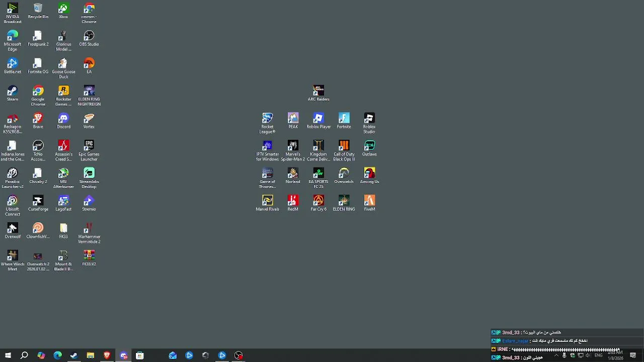Open the Stremio desktop icon
Image resolution: width=644 pixels, height=362 pixels.
click(x=89, y=204)
